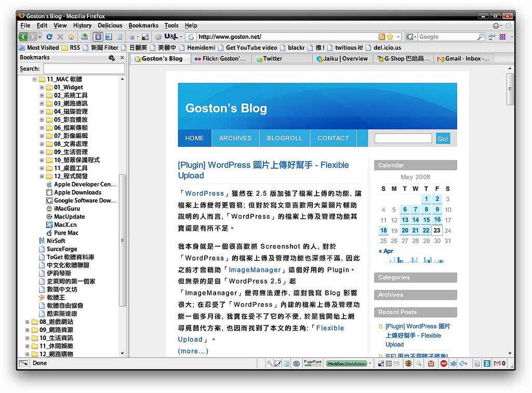The width and height of the screenshot is (532, 393).
Task: Open Downloads via the green arrow toolbar icon
Action: (85, 37)
